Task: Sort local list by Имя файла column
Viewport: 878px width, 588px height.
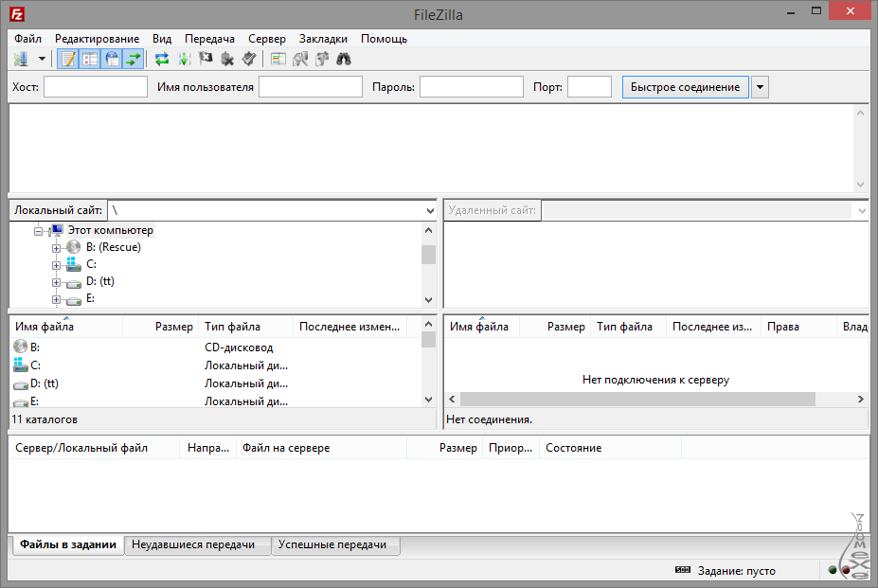Action: (x=66, y=327)
